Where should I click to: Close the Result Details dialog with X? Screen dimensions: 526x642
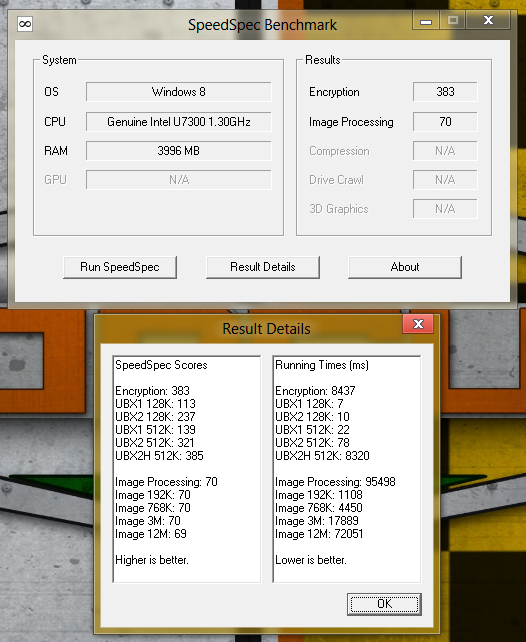coord(418,324)
